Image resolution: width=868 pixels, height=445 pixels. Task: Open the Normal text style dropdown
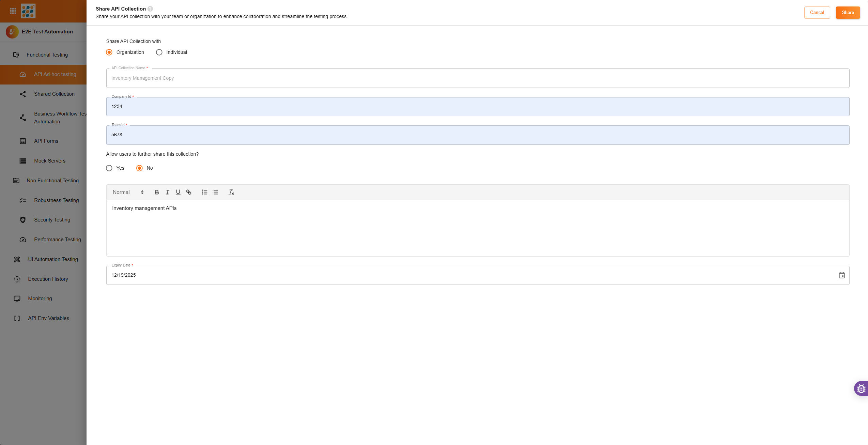[x=128, y=192]
